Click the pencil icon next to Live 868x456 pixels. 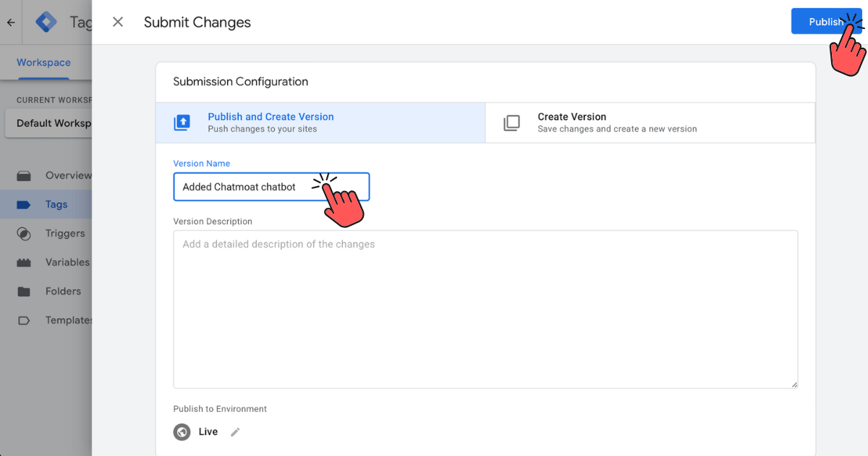click(x=235, y=432)
